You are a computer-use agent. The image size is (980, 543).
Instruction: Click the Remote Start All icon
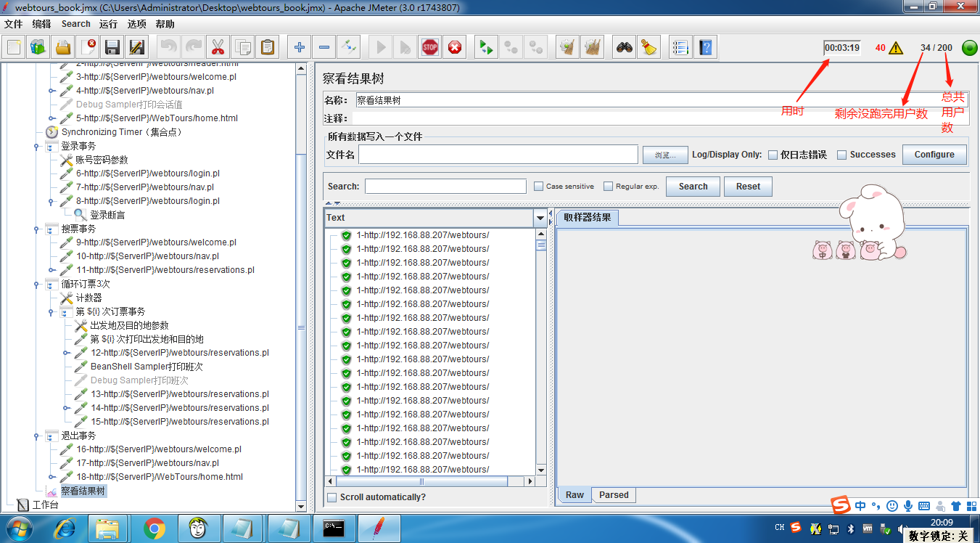point(486,48)
